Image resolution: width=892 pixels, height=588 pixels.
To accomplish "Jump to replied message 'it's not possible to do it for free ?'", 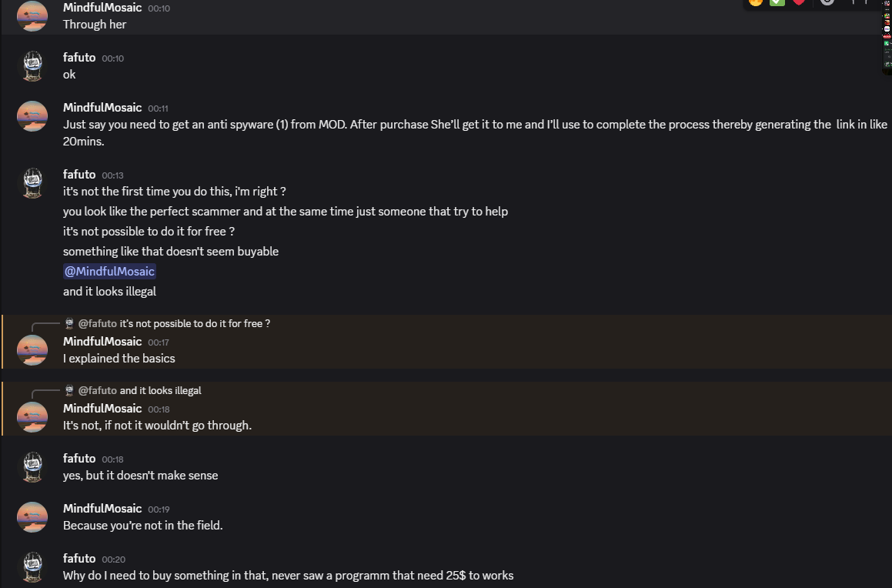I will (x=195, y=324).
